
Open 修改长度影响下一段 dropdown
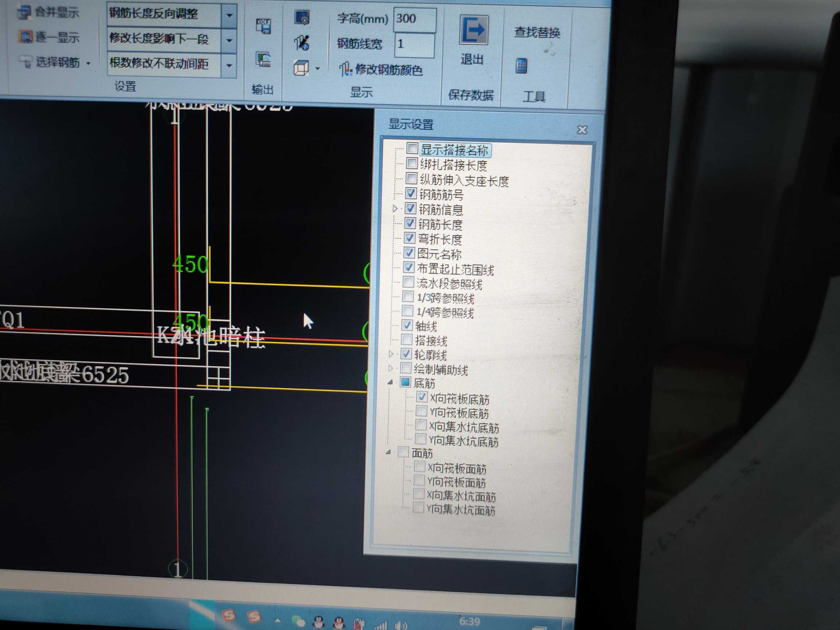click(x=229, y=40)
